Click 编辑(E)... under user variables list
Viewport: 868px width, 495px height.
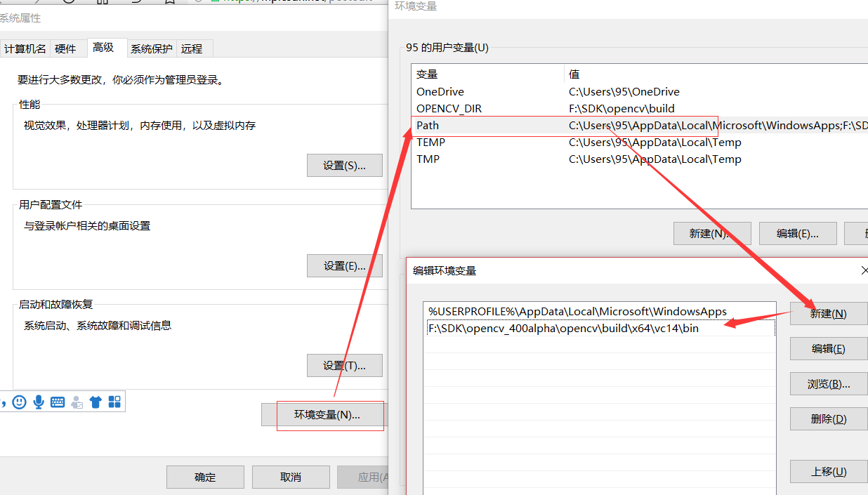tap(798, 234)
